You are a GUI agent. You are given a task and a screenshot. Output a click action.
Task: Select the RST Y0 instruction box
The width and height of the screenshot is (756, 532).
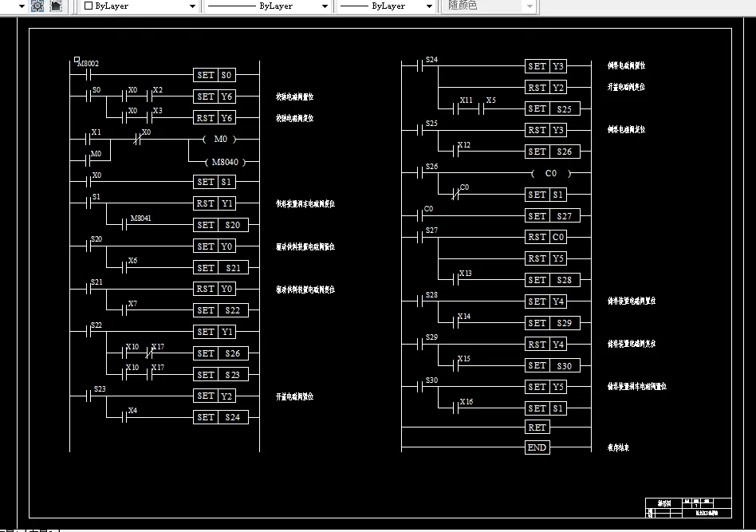pyautogui.click(x=215, y=289)
